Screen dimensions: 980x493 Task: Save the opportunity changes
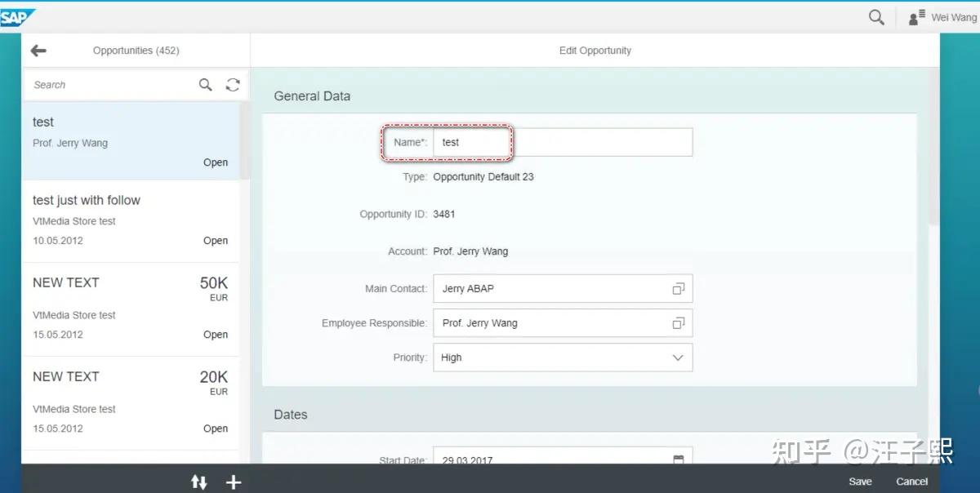tap(860, 482)
